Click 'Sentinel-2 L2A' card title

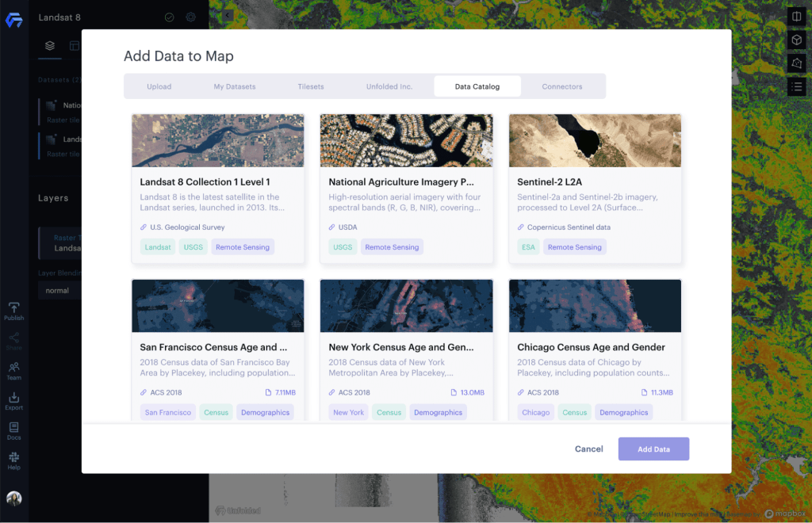550,182
